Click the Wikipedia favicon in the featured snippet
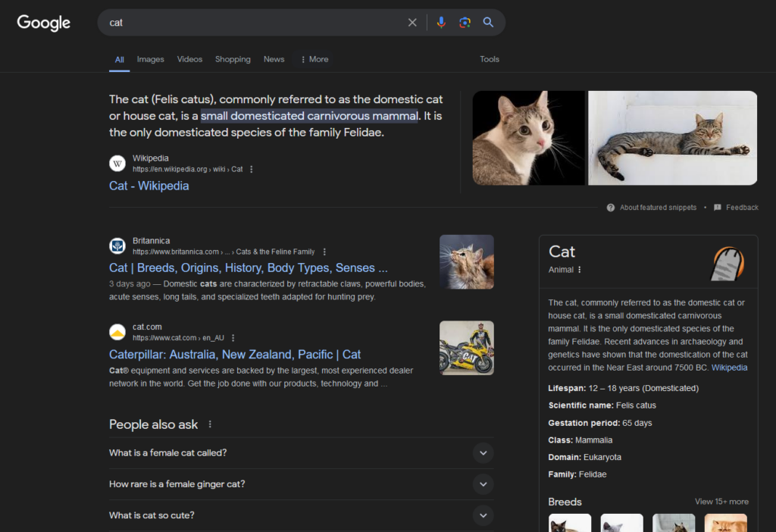The image size is (776, 532). coord(117,163)
